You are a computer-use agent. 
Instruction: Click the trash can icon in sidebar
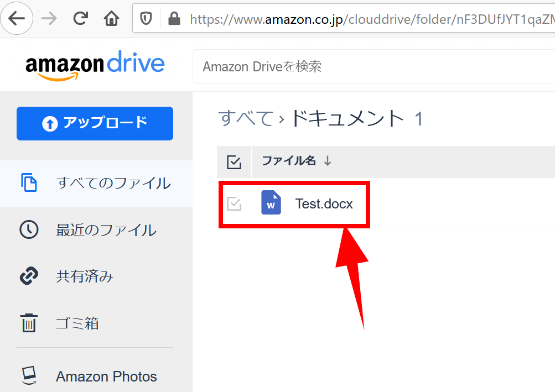[x=29, y=323]
